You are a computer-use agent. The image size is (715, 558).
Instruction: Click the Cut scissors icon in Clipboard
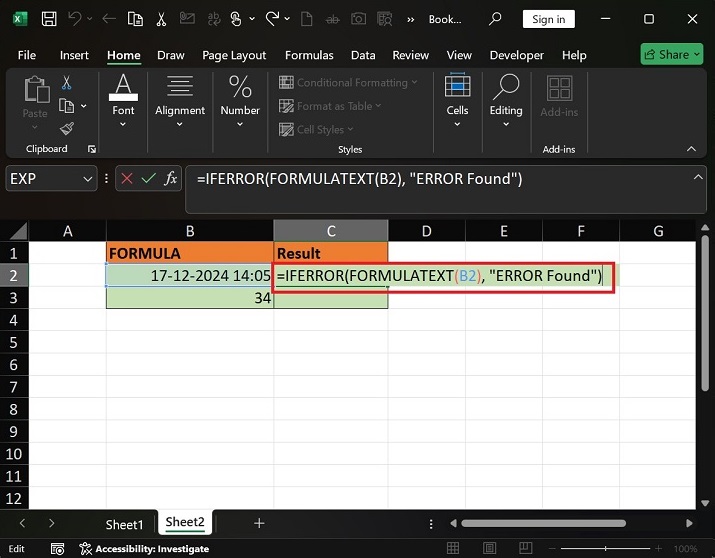click(x=67, y=83)
